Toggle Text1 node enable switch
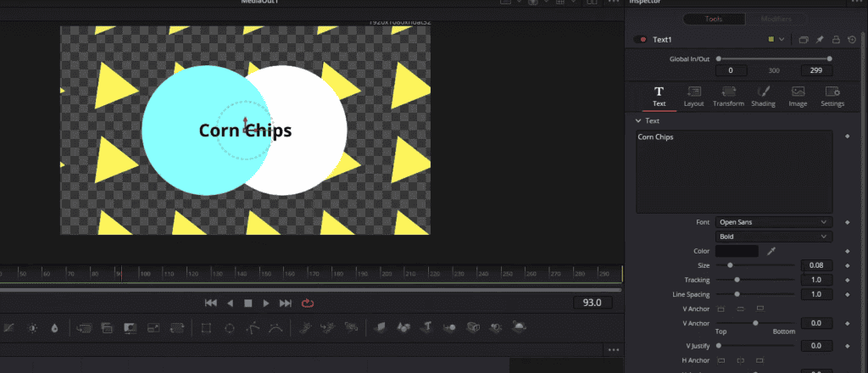The width and height of the screenshot is (868, 373). (x=643, y=39)
